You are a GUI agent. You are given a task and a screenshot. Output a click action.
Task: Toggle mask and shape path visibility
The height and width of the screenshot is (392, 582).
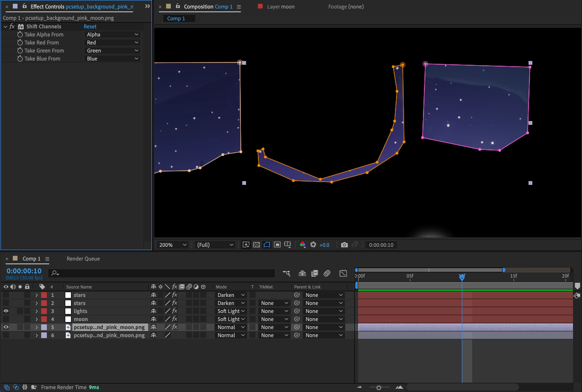(x=267, y=245)
